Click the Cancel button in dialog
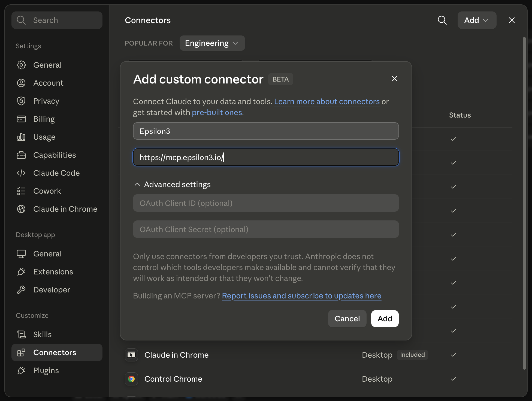Screen dimensions: 532x401 click(347, 319)
